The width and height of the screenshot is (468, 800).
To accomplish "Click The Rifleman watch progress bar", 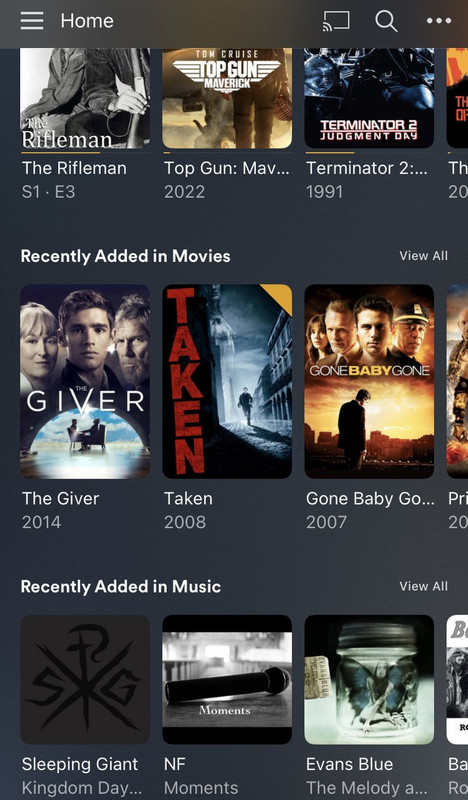I will click(x=85, y=153).
